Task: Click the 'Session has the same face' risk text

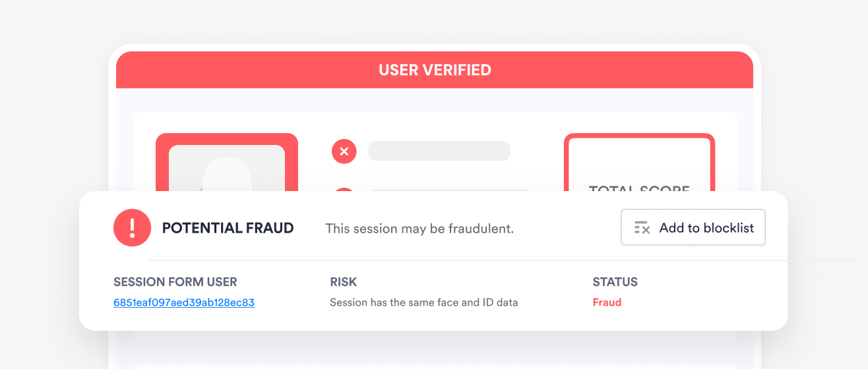Action: pos(423,302)
